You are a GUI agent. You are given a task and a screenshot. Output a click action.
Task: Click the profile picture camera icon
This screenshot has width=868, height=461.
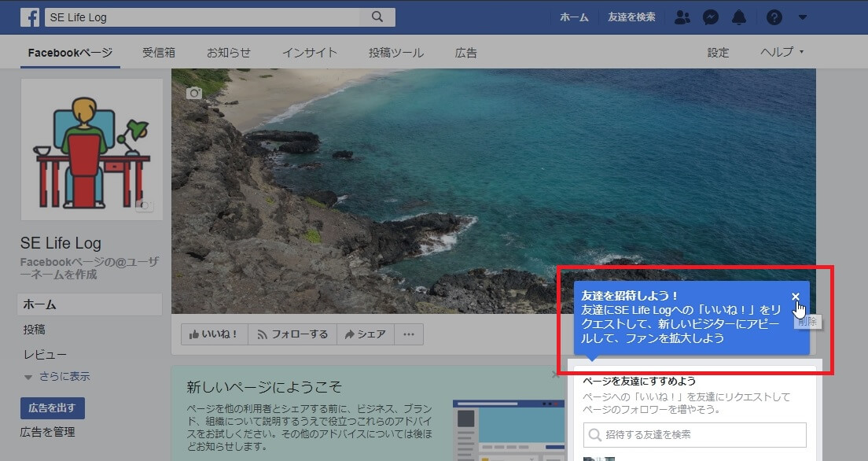[x=144, y=206]
